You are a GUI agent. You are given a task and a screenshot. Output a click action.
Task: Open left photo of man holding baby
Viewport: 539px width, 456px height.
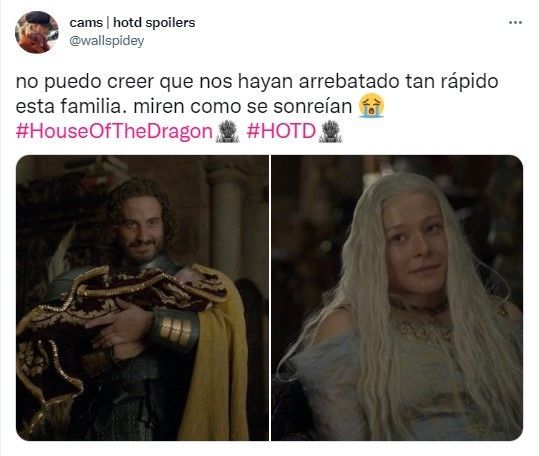(x=142, y=298)
